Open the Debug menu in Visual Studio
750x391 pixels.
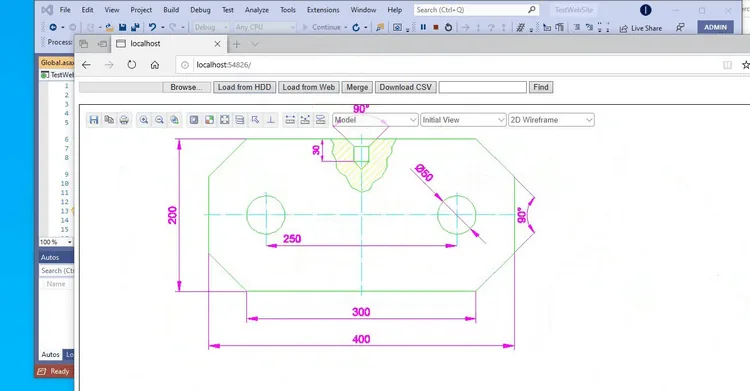click(200, 10)
